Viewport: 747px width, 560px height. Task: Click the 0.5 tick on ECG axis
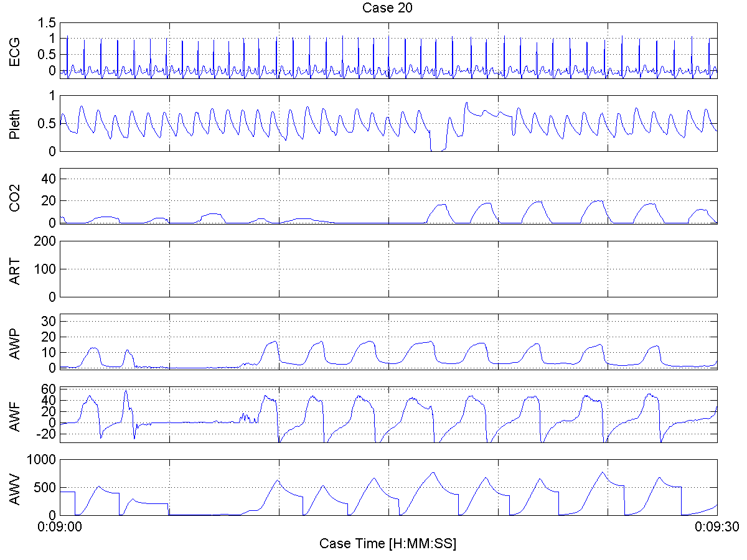48,55
